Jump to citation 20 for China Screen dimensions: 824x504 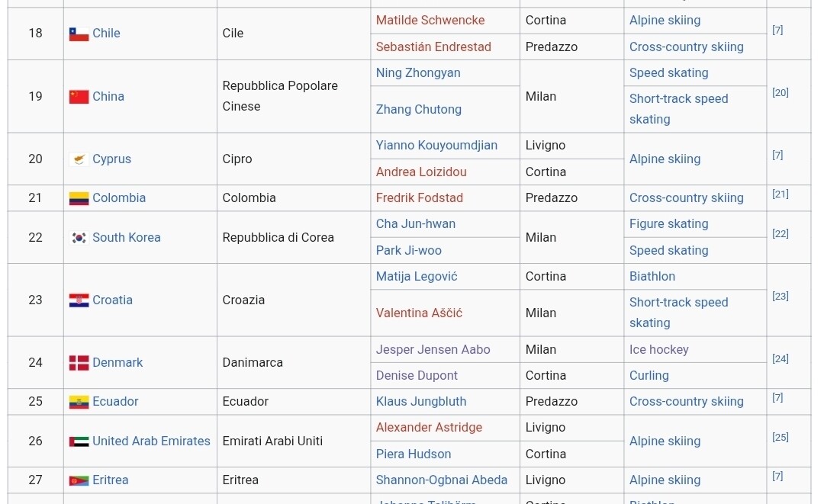[x=780, y=93]
